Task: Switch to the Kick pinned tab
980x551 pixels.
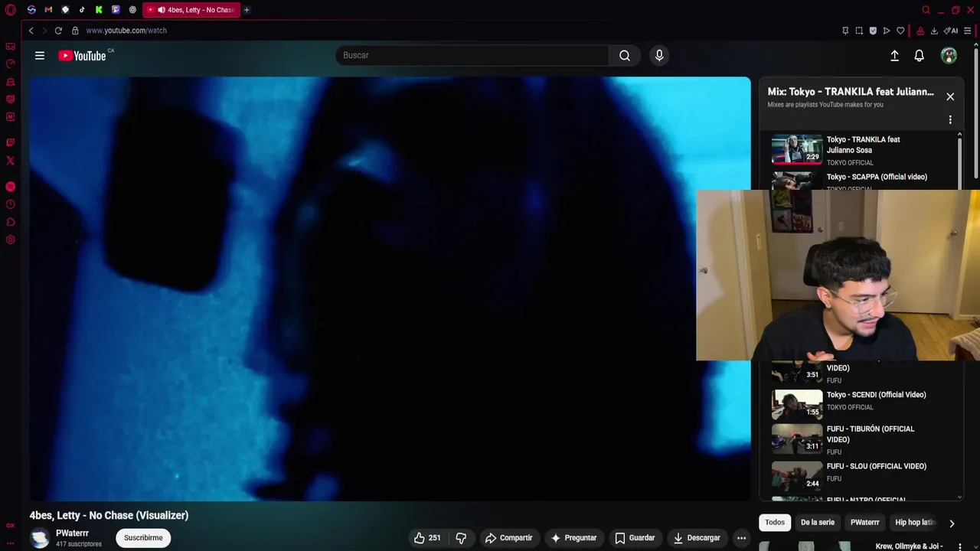Action: point(99,10)
